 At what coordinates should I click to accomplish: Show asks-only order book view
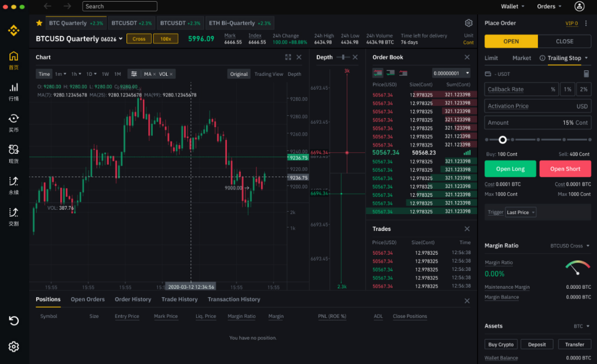click(x=403, y=73)
